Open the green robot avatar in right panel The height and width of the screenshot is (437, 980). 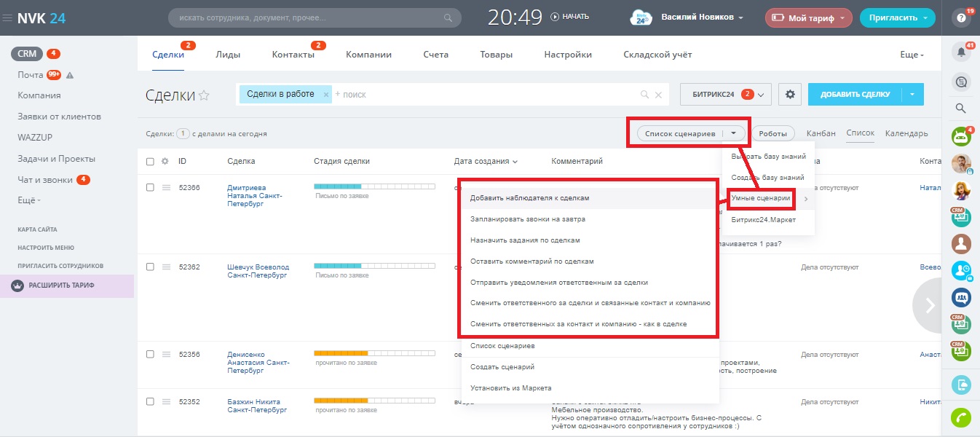(x=961, y=136)
